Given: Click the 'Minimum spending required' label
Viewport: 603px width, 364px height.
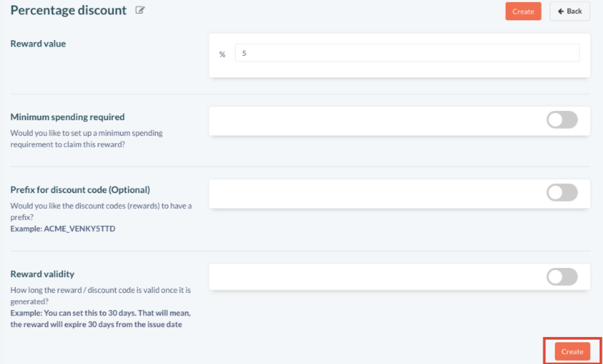Looking at the screenshot, I should point(67,117).
